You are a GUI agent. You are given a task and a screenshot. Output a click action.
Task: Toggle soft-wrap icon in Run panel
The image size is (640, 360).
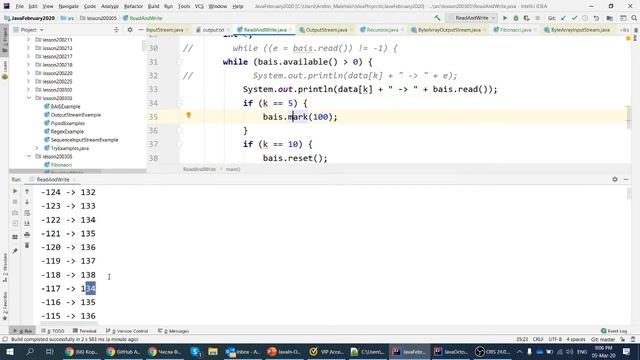(27, 213)
